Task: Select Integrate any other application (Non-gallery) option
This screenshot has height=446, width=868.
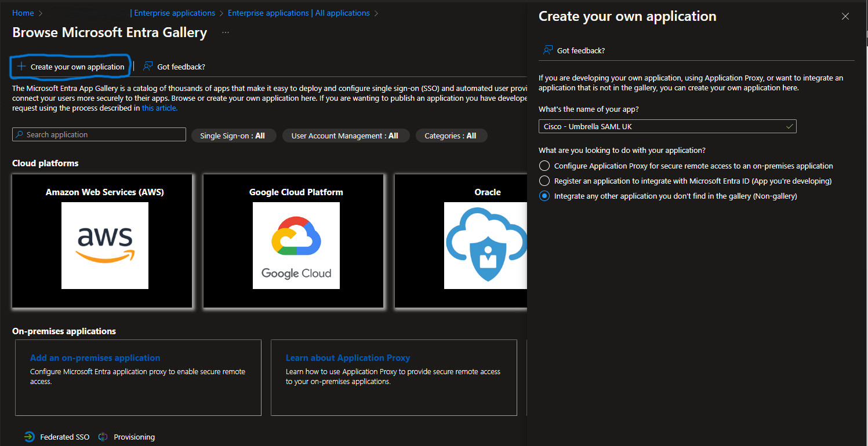Action: [x=544, y=196]
